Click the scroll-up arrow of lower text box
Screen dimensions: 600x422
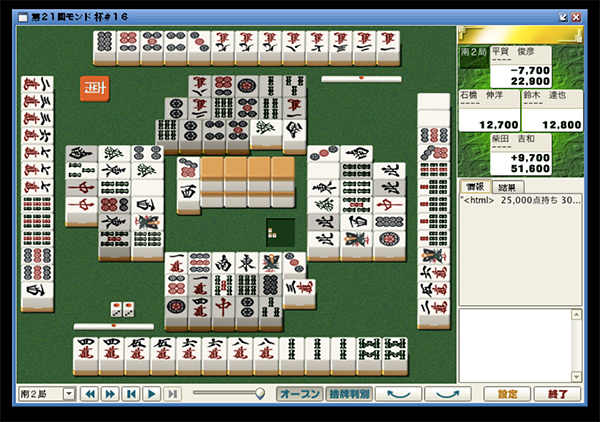(x=576, y=315)
